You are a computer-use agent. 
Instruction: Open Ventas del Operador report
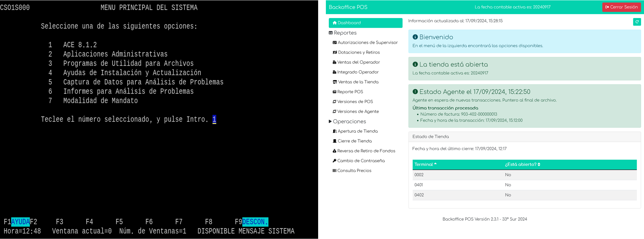(358, 62)
